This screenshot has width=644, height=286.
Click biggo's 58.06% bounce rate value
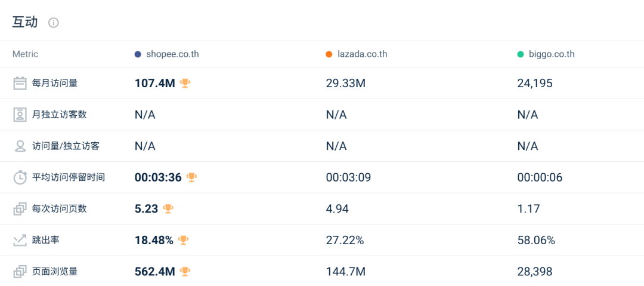[x=537, y=240]
